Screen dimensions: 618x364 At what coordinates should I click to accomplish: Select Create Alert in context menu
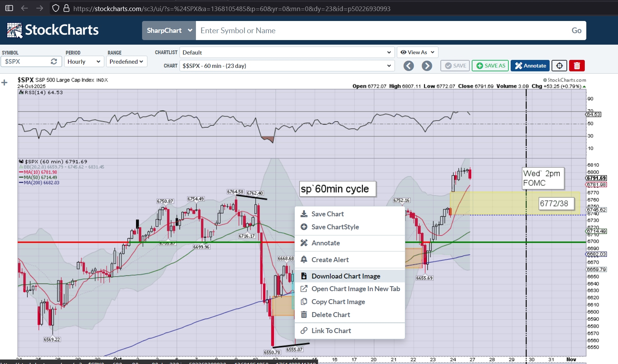pos(330,260)
